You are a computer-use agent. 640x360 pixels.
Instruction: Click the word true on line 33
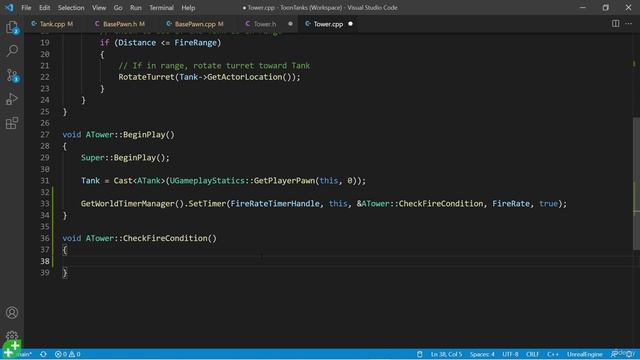click(548, 203)
